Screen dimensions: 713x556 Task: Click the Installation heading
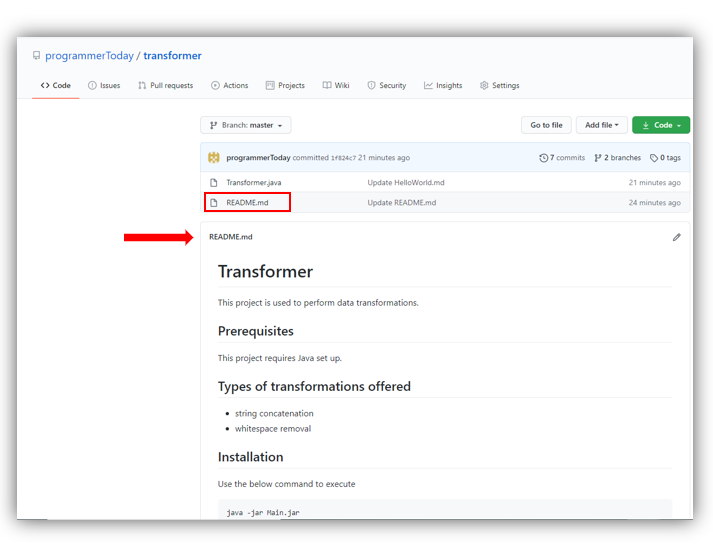251,457
